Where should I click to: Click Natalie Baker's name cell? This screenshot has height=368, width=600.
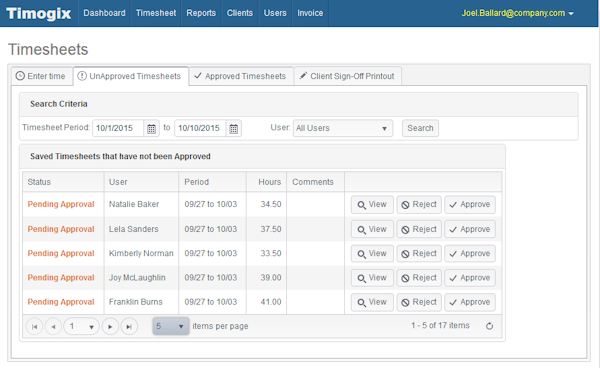click(141, 204)
